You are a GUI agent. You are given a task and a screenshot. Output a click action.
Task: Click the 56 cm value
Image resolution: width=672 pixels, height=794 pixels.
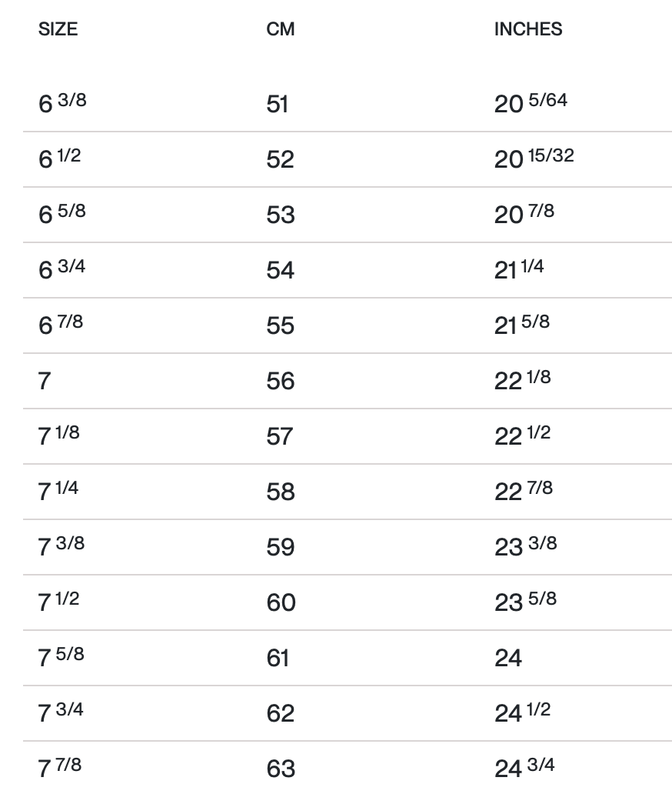tap(281, 381)
